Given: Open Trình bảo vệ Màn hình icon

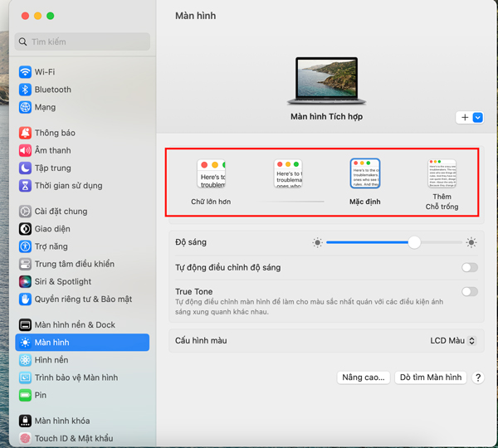Looking at the screenshot, I should point(25,377).
